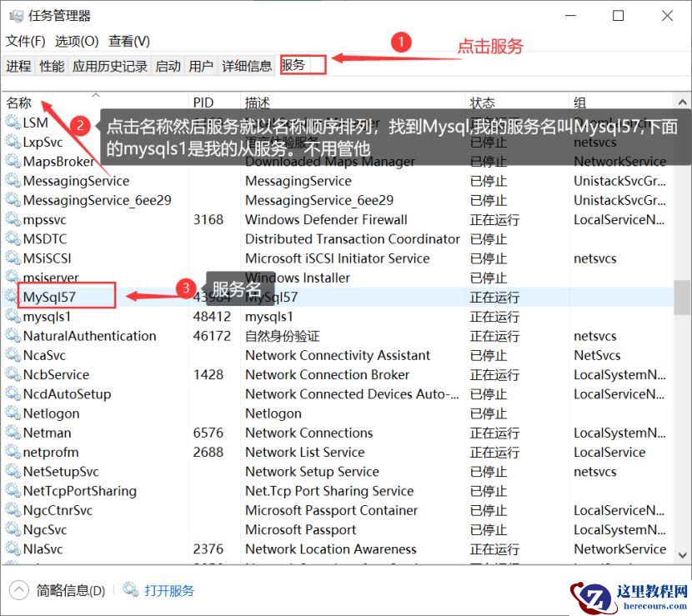
Task: Select the MySql57 service row
Action: pyautogui.click(x=338, y=297)
